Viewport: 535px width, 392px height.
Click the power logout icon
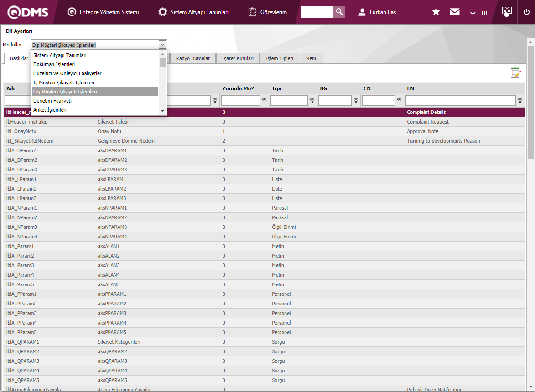526,12
